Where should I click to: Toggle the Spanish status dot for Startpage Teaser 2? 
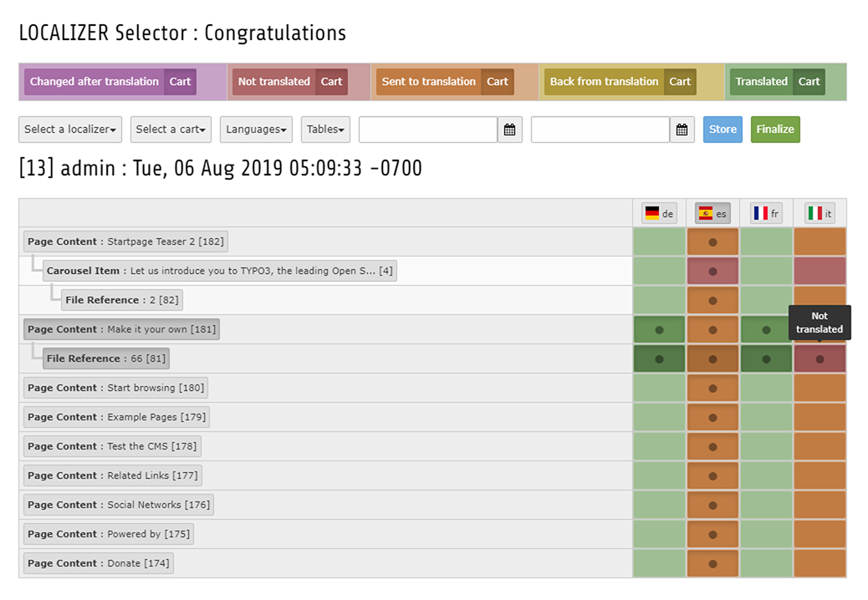pos(712,241)
